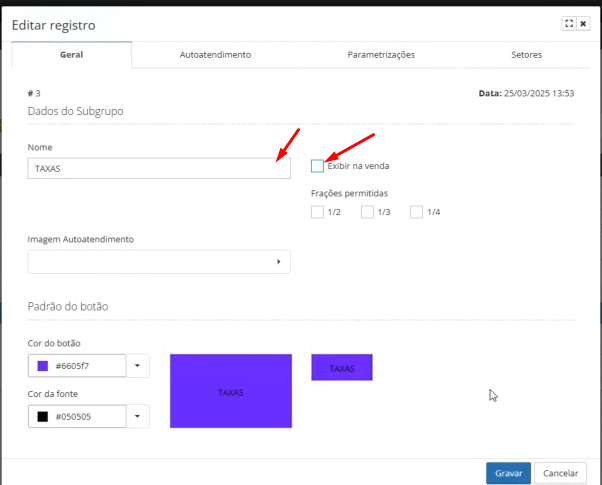Open the Autoatendimento tab

point(215,55)
